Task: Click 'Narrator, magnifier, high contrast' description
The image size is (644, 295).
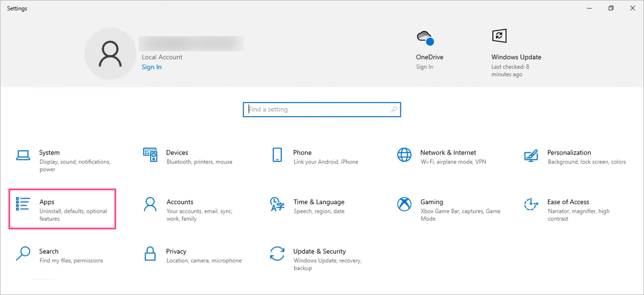Action: pos(578,215)
